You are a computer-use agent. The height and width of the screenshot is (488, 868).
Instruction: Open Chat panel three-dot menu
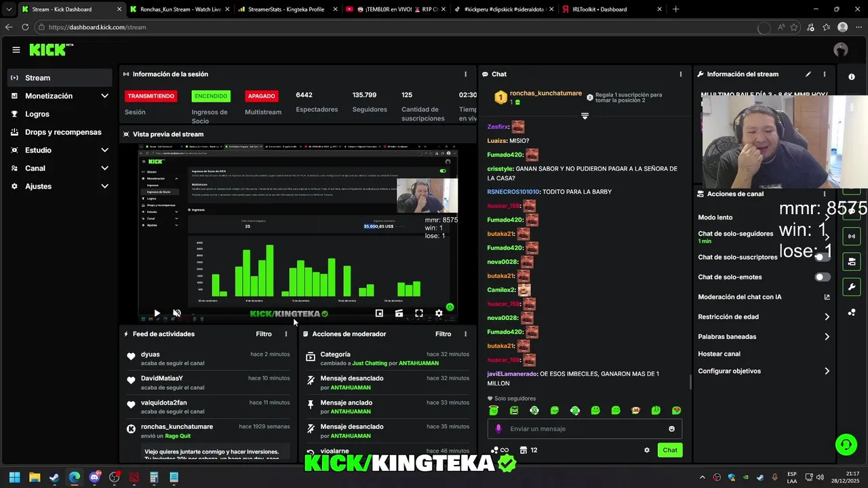pos(681,74)
